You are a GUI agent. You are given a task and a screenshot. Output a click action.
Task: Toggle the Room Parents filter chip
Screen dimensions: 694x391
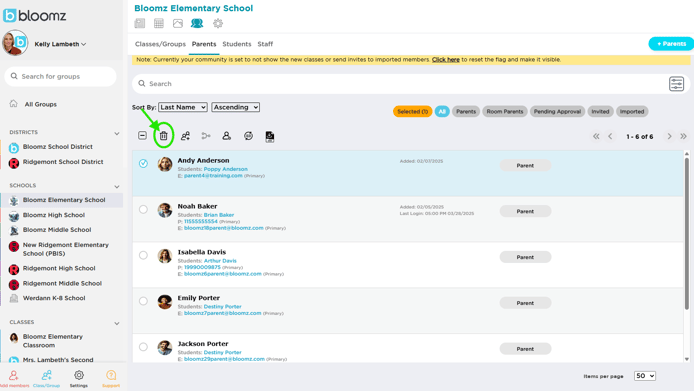505,112
